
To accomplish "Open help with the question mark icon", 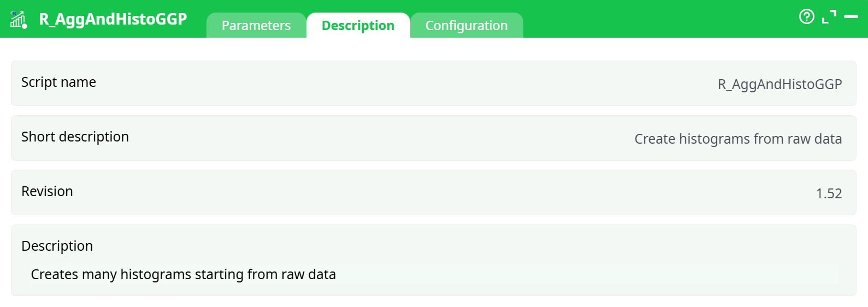I will (806, 17).
